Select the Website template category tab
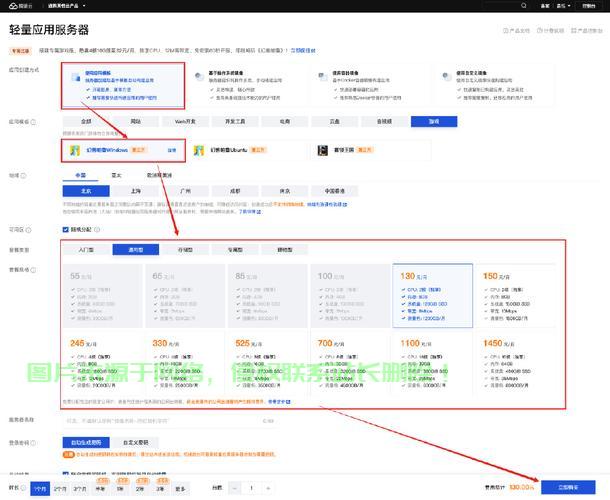Image resolution: width=610 pixels, height=500 pixels. tap(135, 121)
